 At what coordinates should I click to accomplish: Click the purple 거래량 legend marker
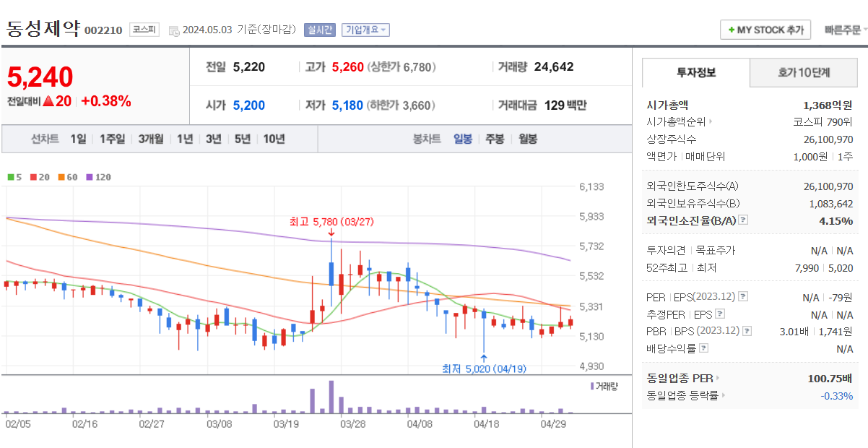(x=592, y=386)
